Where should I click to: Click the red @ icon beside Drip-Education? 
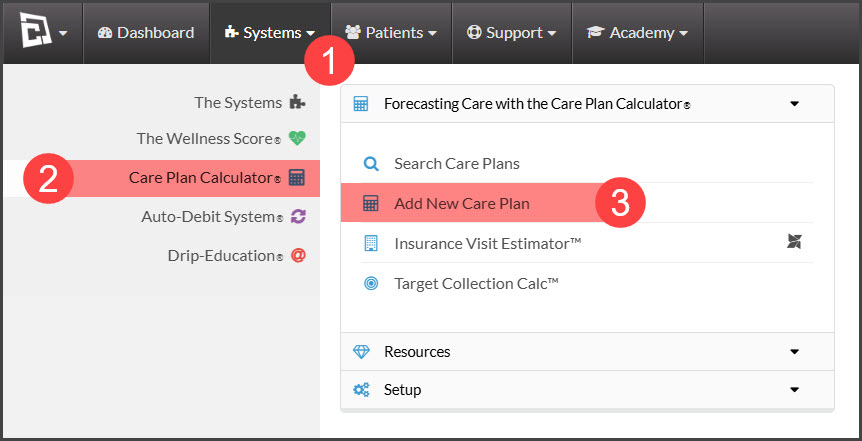[x=298, y=256]
